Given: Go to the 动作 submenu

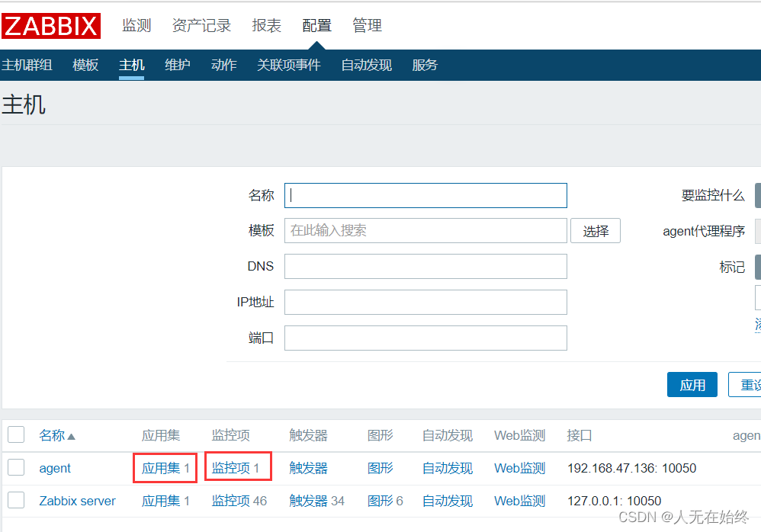Looking at the screenshot, I should [223, 65].
